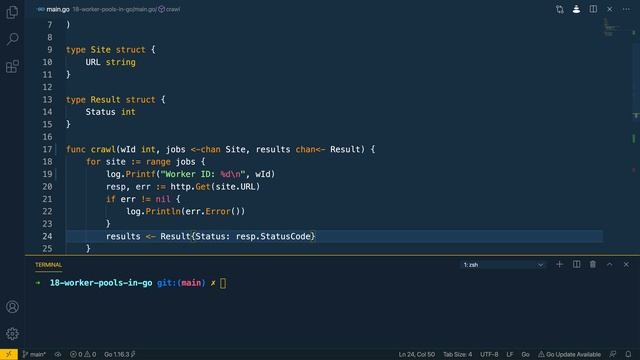This screenshot has width=640, height=360.
Task: Click the Go 1.16.3 version indicator
Action: tap(120, 354)
